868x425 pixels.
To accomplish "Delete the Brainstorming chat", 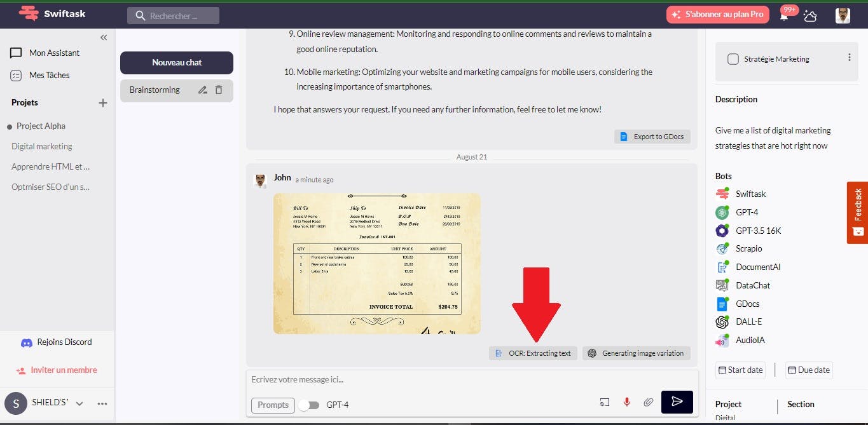I will pos(219,90).
